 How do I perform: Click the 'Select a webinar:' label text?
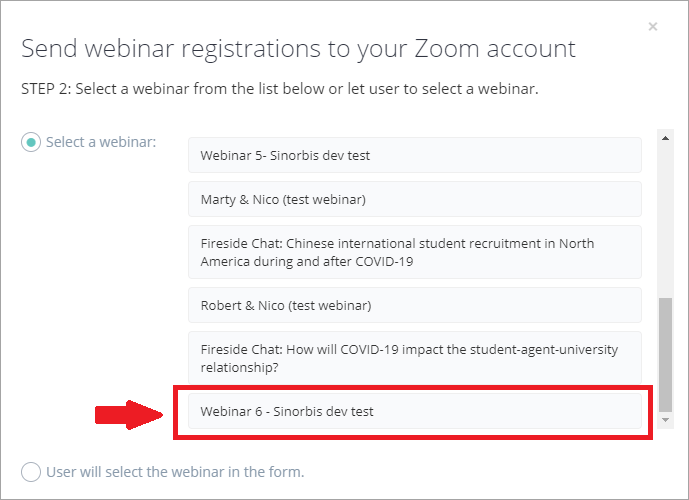click(101, 142)
